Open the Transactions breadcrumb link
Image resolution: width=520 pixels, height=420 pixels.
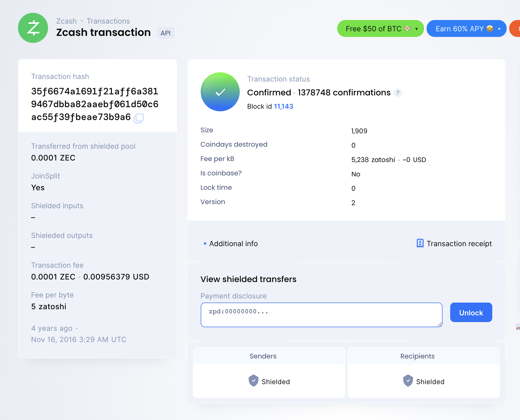108,21
